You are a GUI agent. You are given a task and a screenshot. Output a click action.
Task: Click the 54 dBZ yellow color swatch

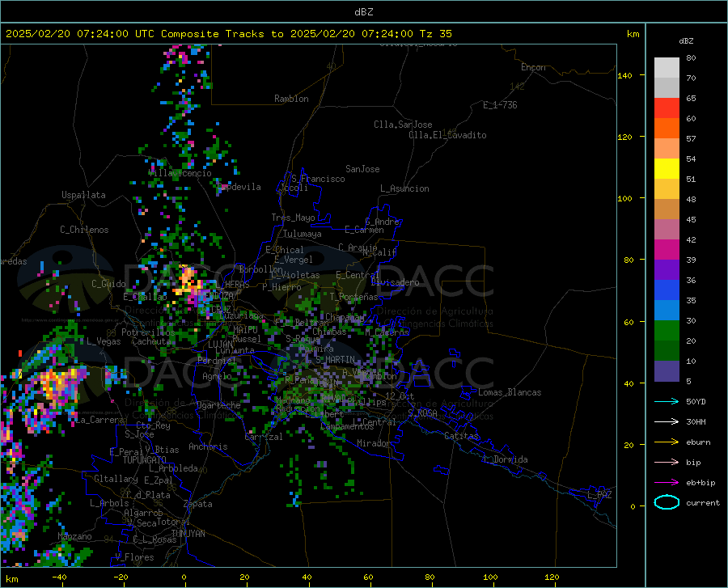point(667,168)
